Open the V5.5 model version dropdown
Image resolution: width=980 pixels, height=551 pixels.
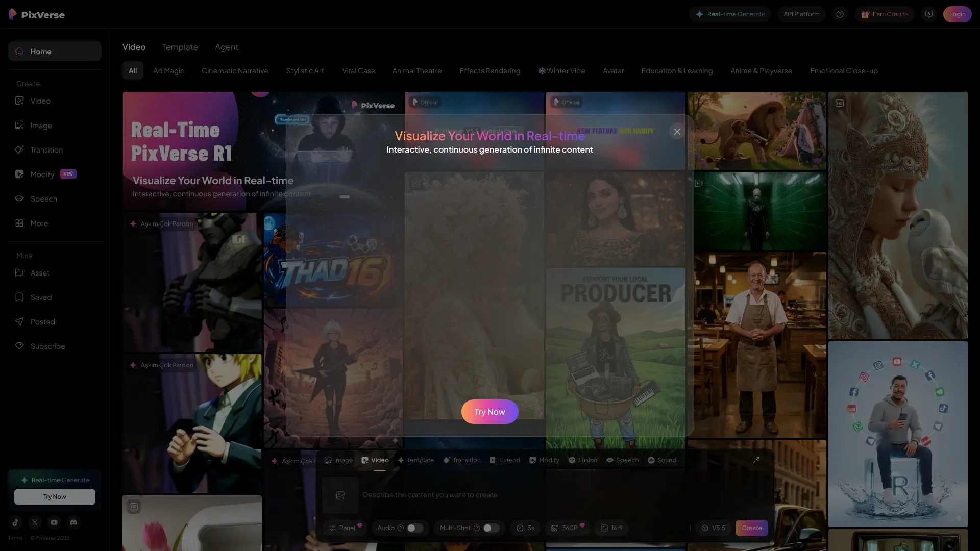coord(713,528)
